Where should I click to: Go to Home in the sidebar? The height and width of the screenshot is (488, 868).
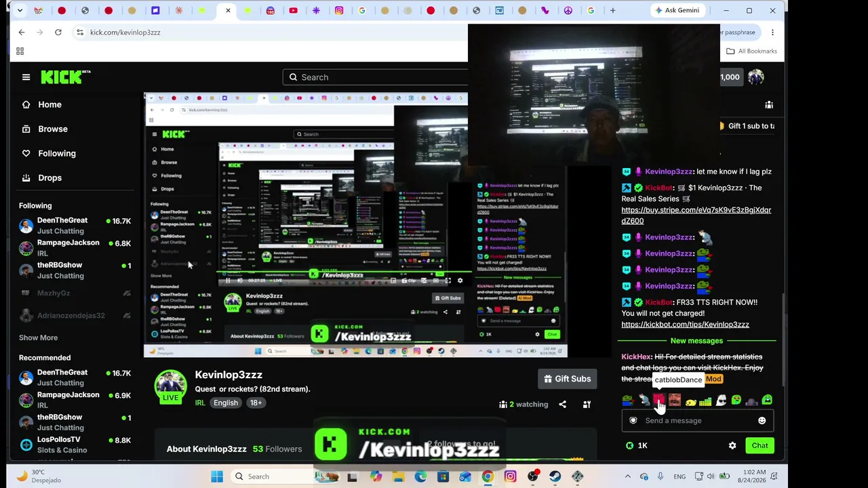[x=50, y=104]
